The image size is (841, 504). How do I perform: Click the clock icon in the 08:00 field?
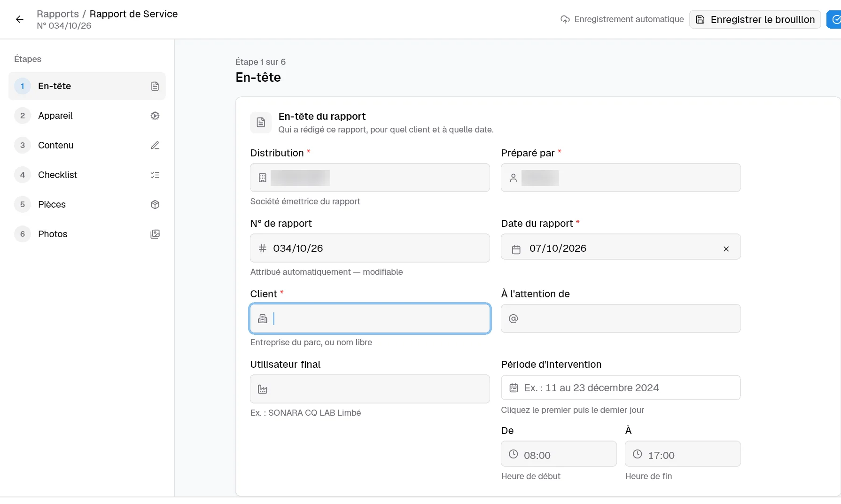click(514, 454)
